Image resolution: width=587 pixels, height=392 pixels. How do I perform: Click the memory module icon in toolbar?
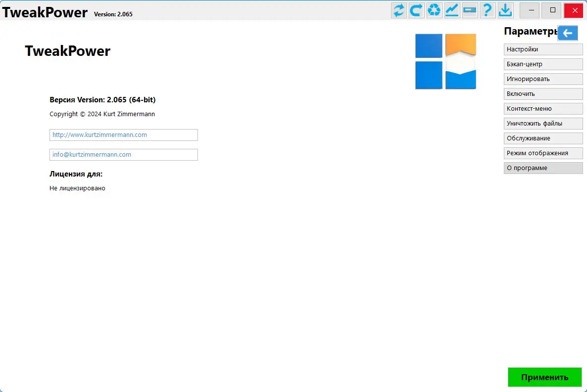(470, 10)
